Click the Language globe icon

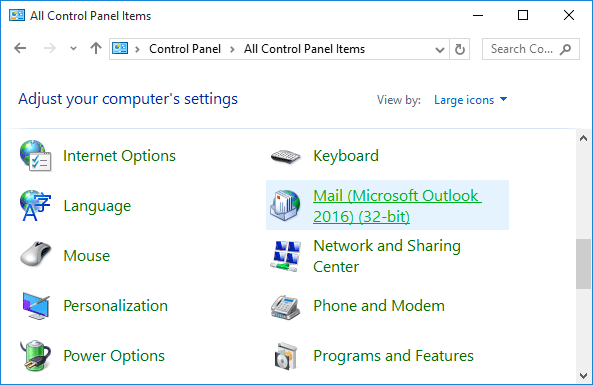pyautogui.click(x=35, y=206)
